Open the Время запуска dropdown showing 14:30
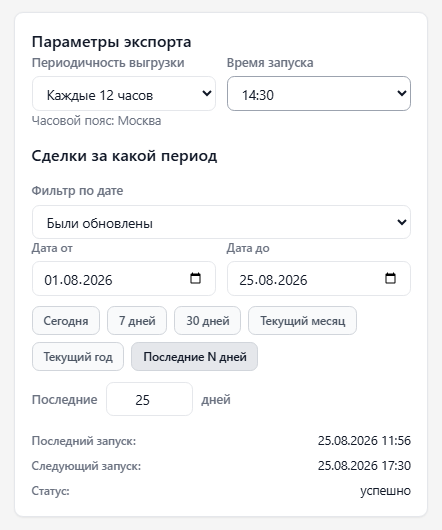This screenshot has height=530, width=442. (x=319, y=94)
